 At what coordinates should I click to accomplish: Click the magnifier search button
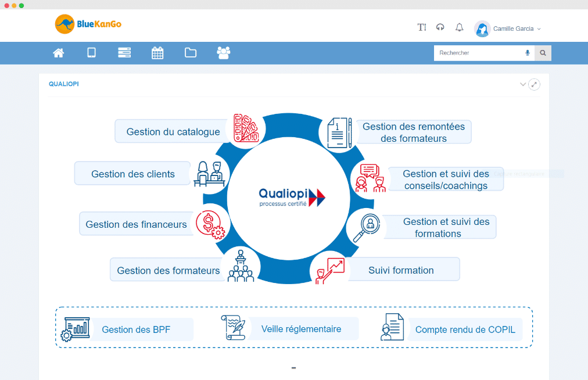point(543,53)
